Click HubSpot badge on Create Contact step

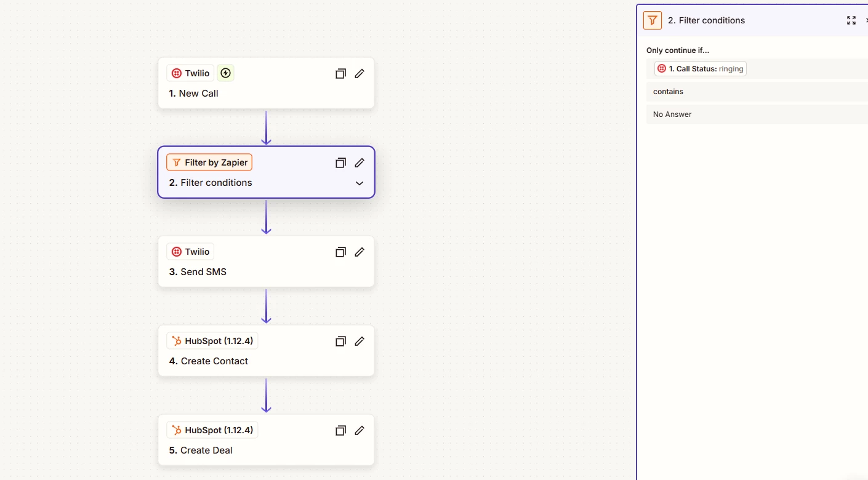click(212, 341)
